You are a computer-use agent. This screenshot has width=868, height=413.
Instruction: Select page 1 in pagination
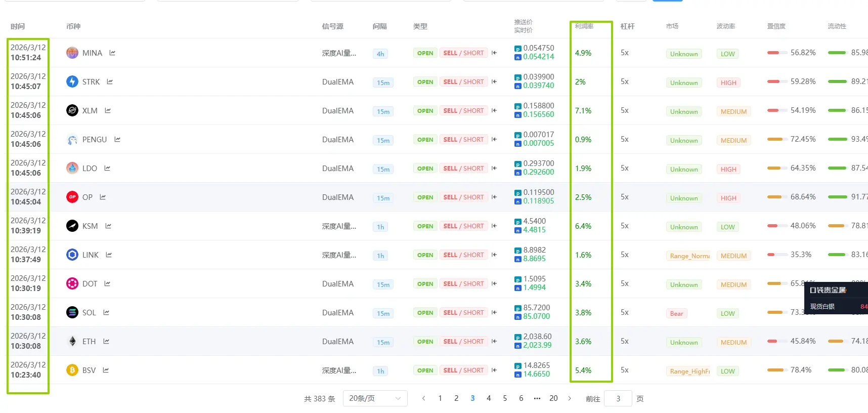(440, 398)
